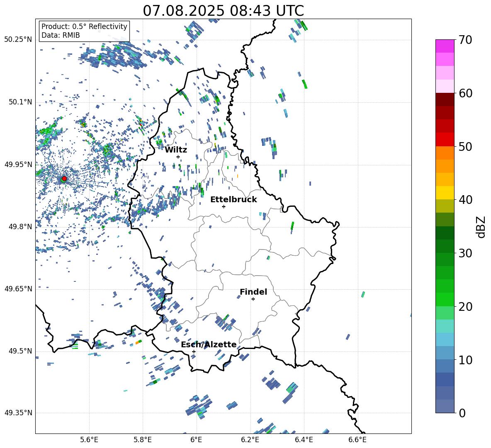This screenshot has width=491, height=448.
Task: Click the magenta swatch at top of colorbar
Action: tap(445, 46)
